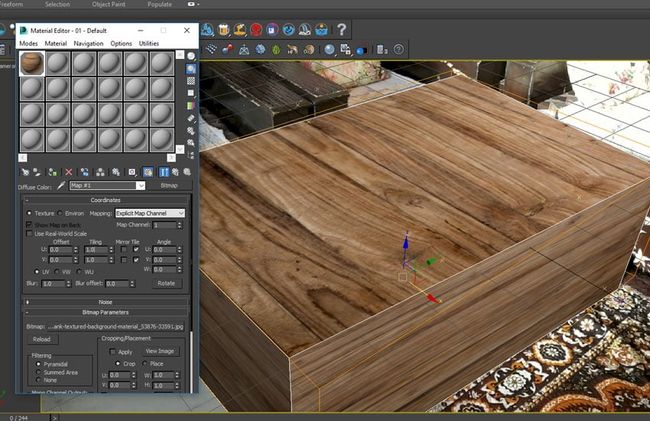
Task: Click Put Material to Scene icon
Action: 37,172
